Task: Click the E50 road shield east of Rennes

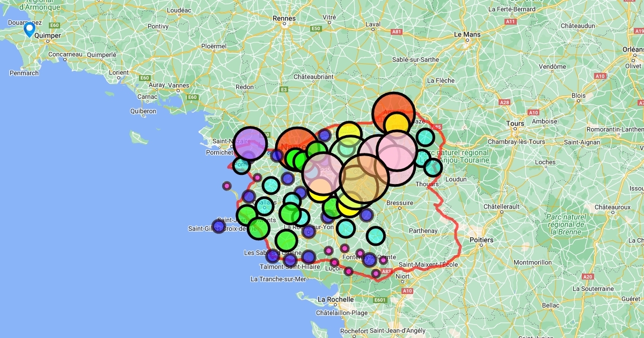Action: pos(316,28)
